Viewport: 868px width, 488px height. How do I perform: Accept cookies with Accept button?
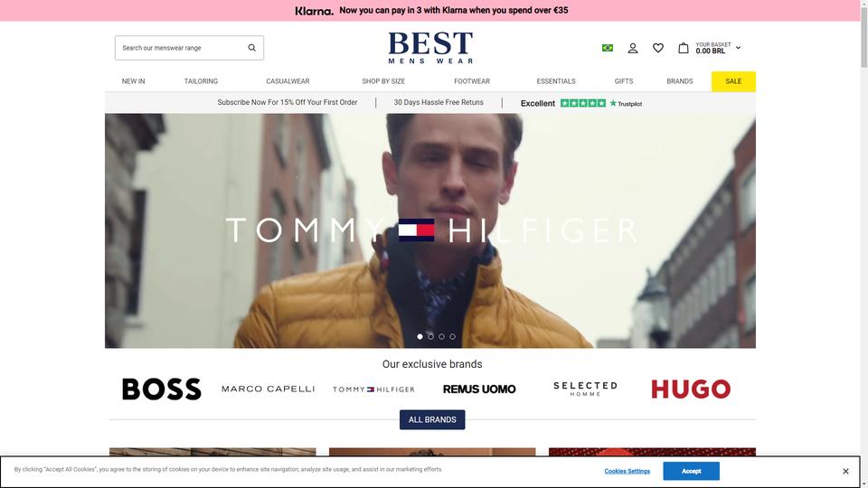[692, 471]
